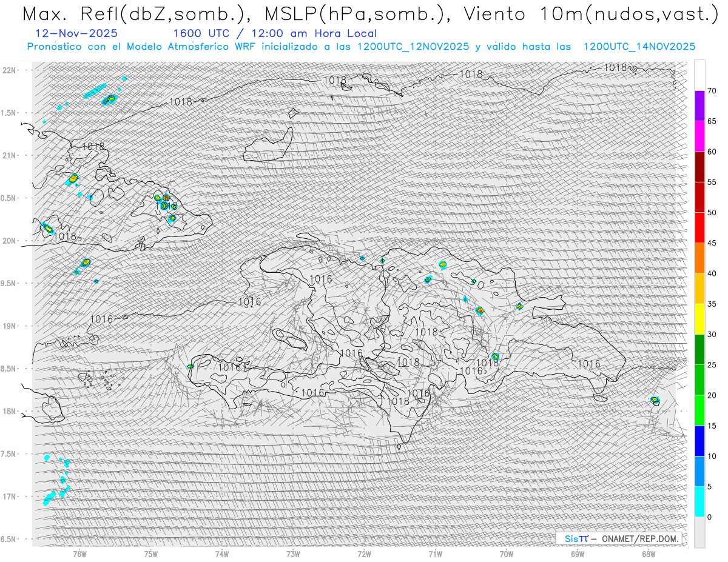The width and height of the screenshot is (728, 562).
Task: Click the '22N' latitude axis label
Action: 10,70
